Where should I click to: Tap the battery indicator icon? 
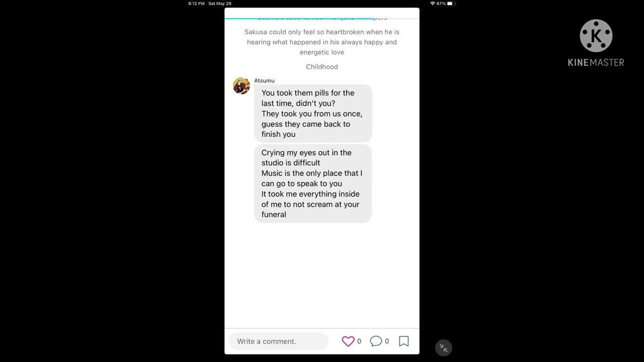(451, 4)
